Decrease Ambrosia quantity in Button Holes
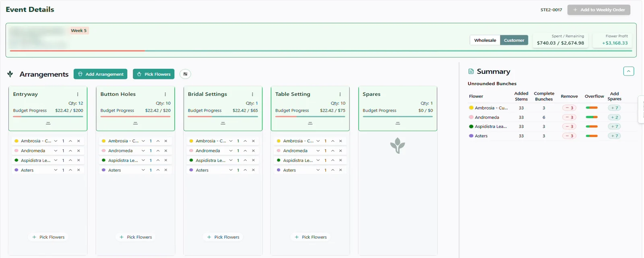The height and width of the screenshot is (258, 644). [x=143, y=141]
